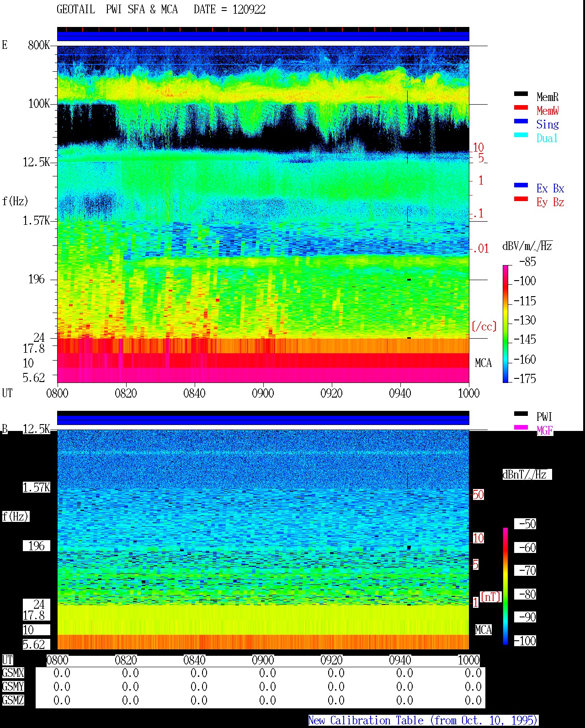This screenshot has width=585, height=728.
Task: Click the black MemR legend swatch
Action: pyautogui.click(x=521, y=94)
